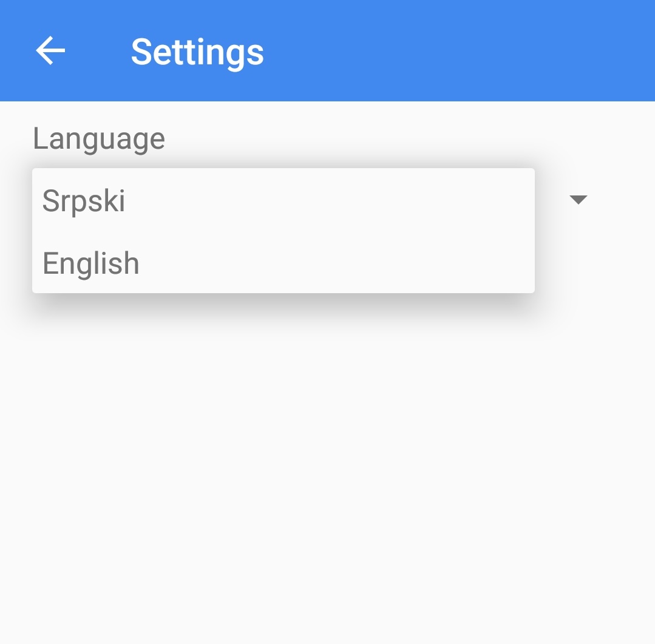Screen dimensions: 655x644
Task: Return to previous screen via back arrow
Action: coord(50,50)
